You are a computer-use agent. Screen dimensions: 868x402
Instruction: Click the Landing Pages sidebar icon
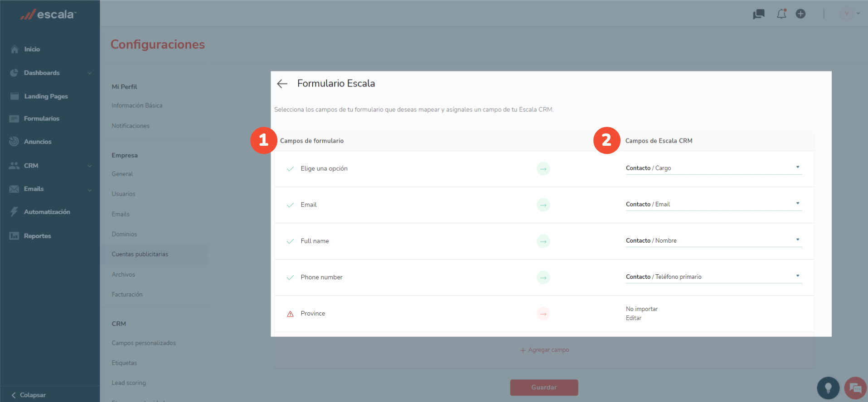(15, 96)
